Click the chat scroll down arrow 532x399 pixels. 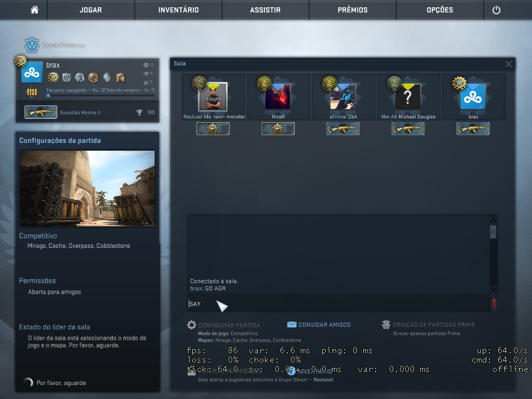click(494, 289)
